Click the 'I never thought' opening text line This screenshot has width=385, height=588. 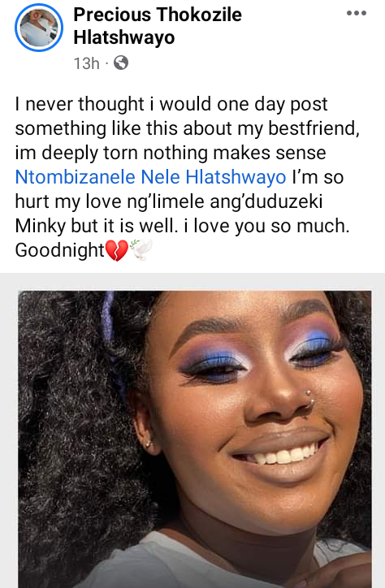coord(171,104)
